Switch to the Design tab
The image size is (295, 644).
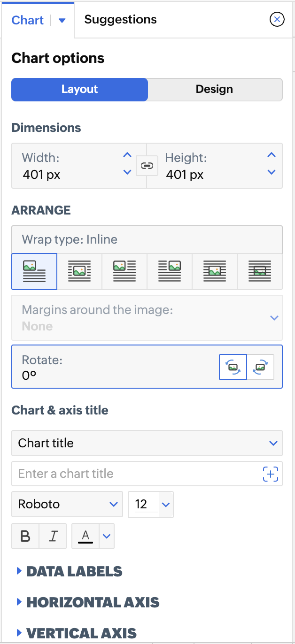pyautogui.click(x=214, y=90)
